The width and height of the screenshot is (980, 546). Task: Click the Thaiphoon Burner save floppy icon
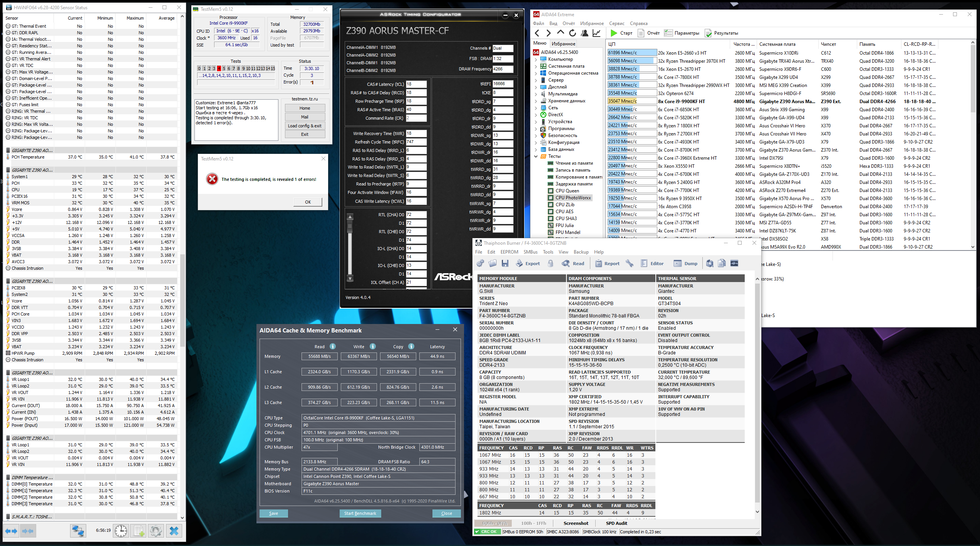tap(505, 264)
